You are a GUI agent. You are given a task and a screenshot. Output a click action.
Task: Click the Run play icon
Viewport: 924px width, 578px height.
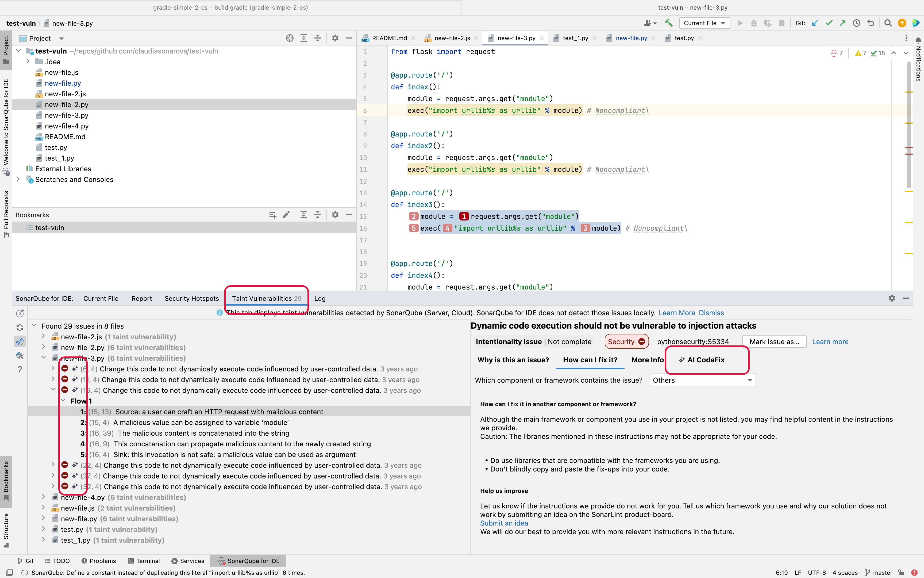(x=740, y=23)
